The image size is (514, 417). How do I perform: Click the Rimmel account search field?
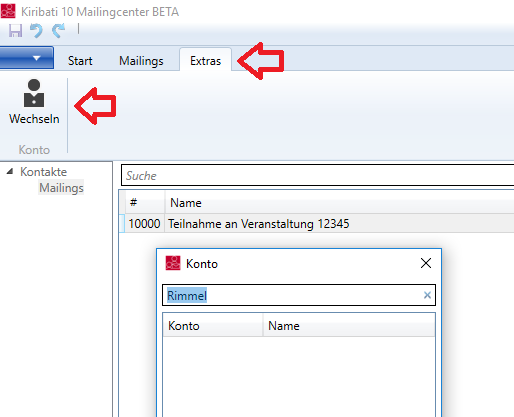(x=299, y=295)
